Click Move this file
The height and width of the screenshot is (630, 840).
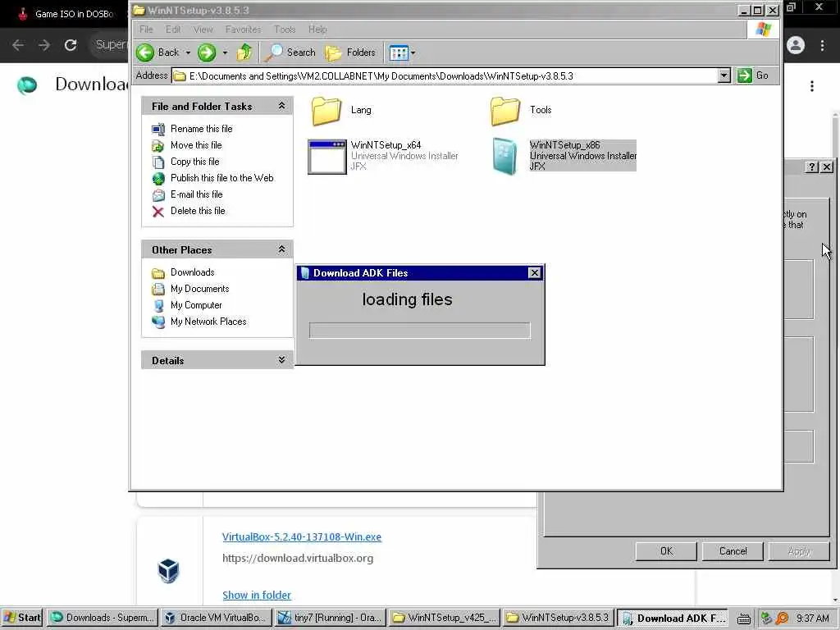click(196, 145)
